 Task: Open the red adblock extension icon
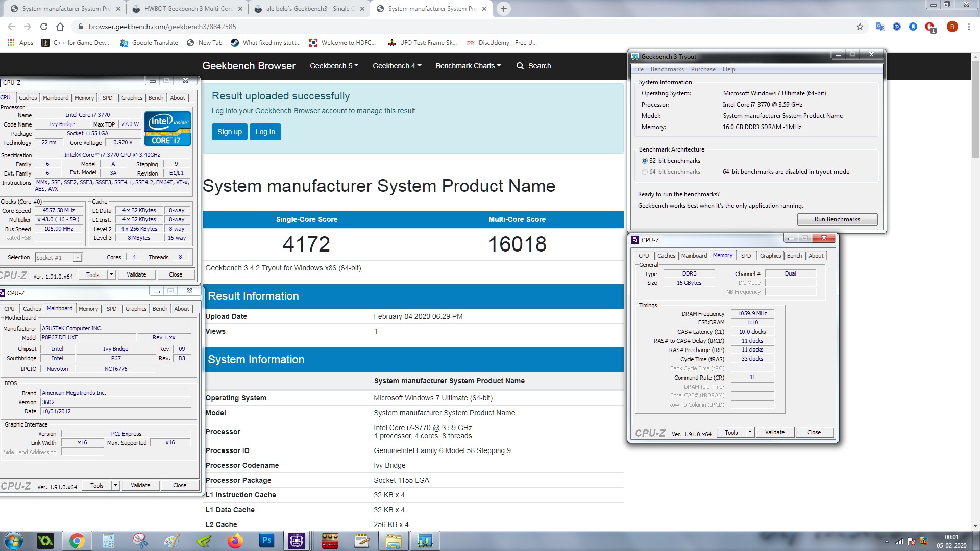click(x=930, y=27)
